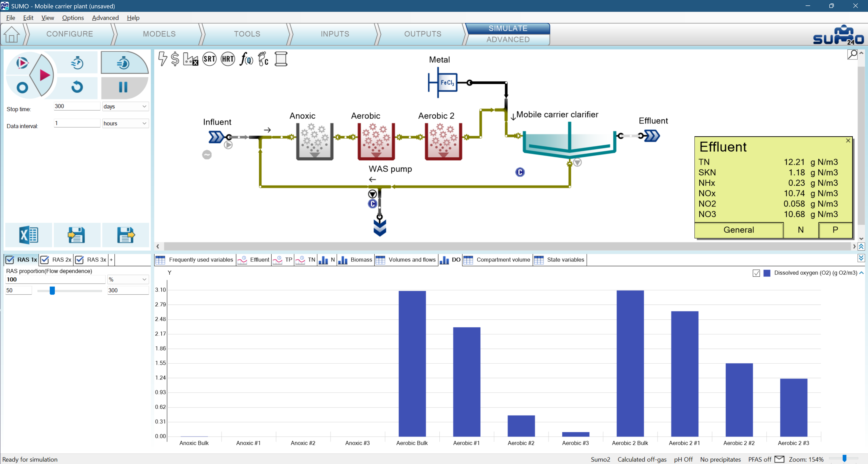Click the N button in Effluent panel
Image resolution: width=868 pixels, height=464 pixels.
point(801,230)
